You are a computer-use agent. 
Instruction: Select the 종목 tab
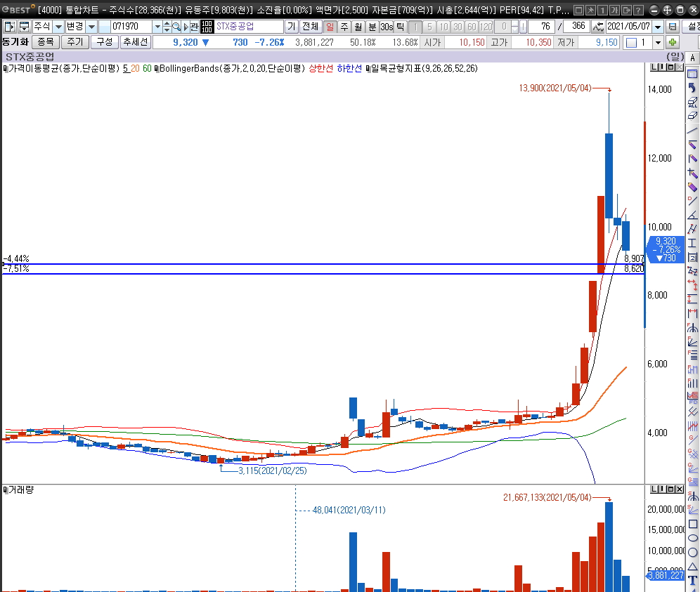pos(46,42)
